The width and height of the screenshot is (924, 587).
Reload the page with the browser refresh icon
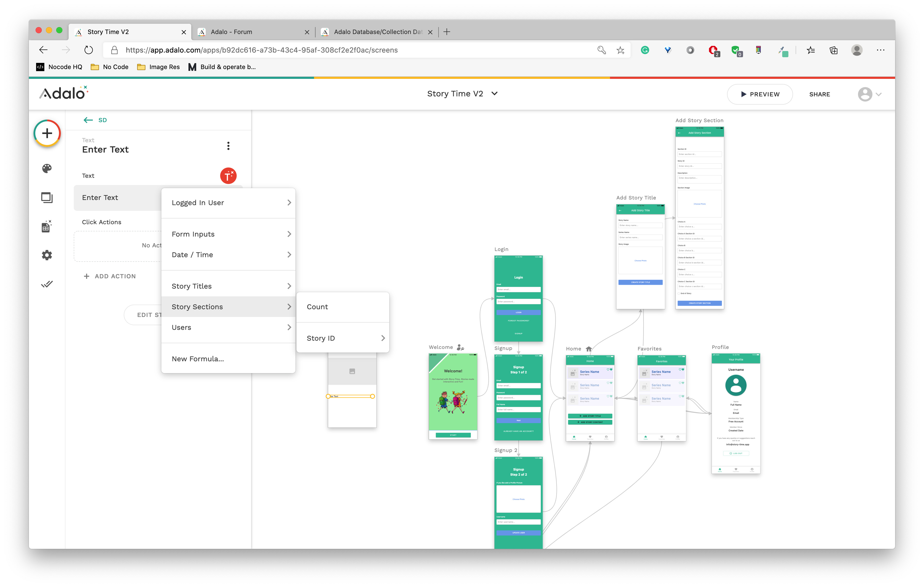pyautogui.click(x=88, y=50)
